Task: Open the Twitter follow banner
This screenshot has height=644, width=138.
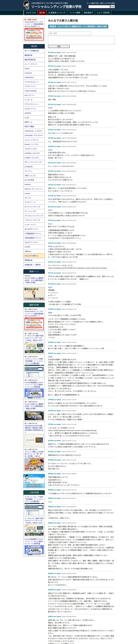Action: click(x=34, y=481)
